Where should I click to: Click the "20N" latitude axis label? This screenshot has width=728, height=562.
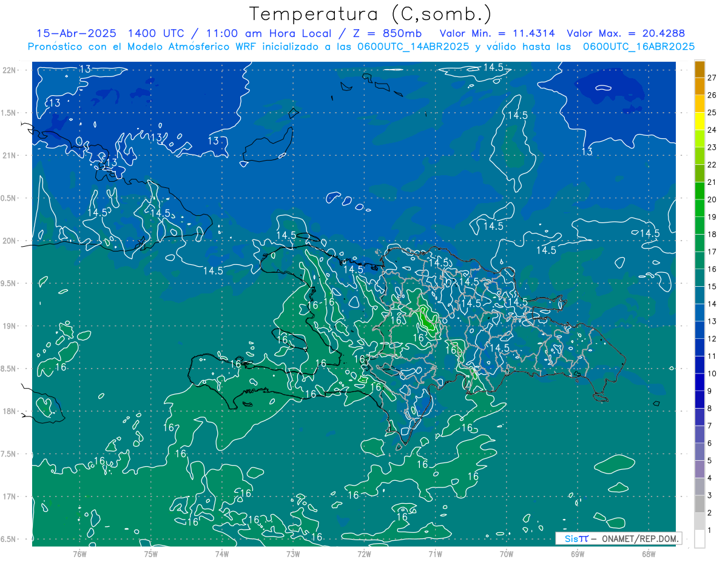coord(10,241)
